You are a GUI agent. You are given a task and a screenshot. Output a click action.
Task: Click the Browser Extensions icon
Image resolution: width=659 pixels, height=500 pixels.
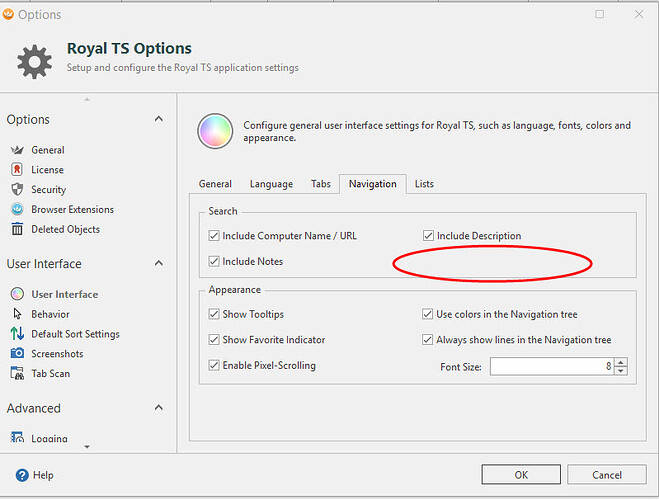pos(17,210)
